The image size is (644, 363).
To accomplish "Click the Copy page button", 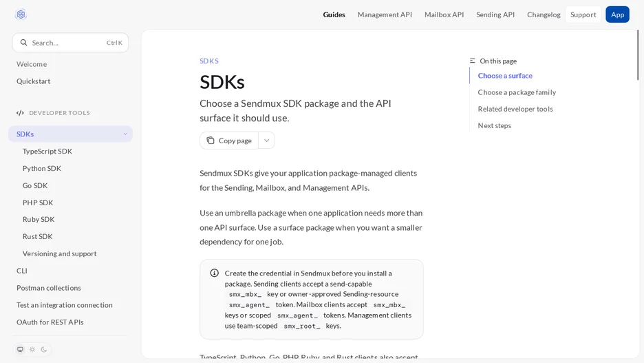I will pyautogui.click(x=229, y=141).
